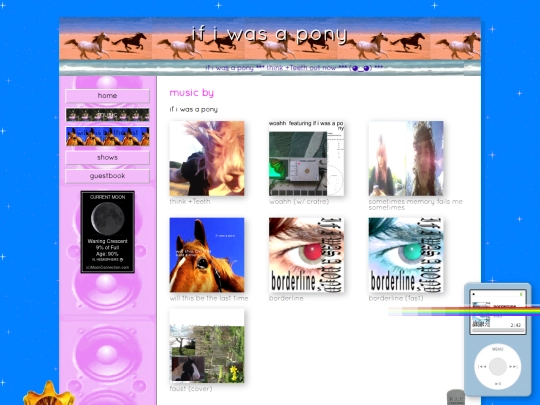The image size is (540, 405).
Task: Open the 'will this be the last' nav banner
Action: tap(107, 136)
